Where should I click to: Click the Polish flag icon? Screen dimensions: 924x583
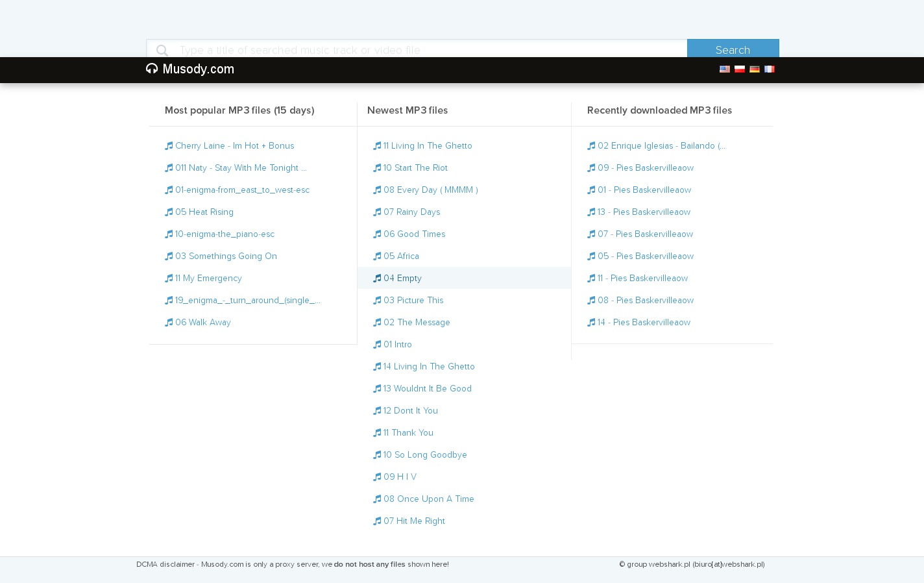pyautogui.click(x=739, y=69)
